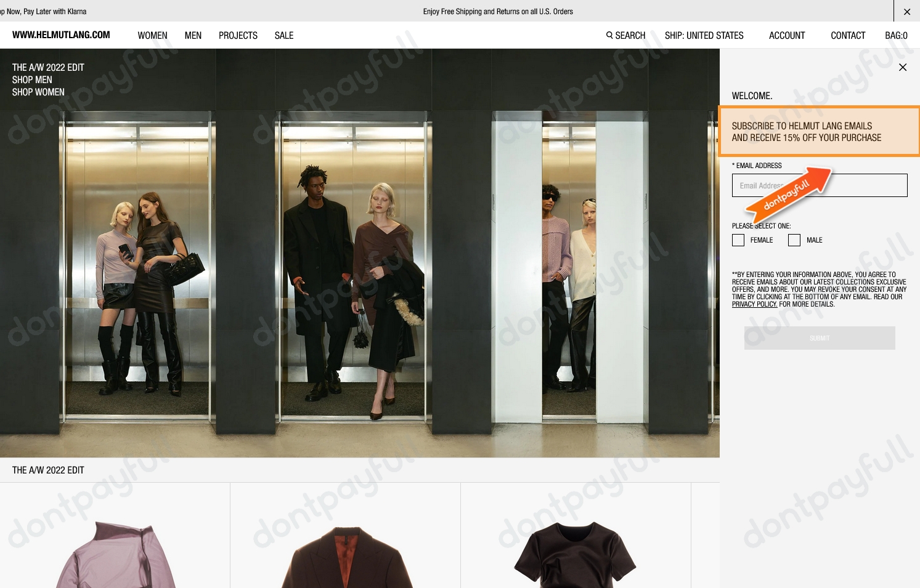Open the brown blazer product
Image resolution: width=920 pixels, height=588 pixels.
coord(346,536)
